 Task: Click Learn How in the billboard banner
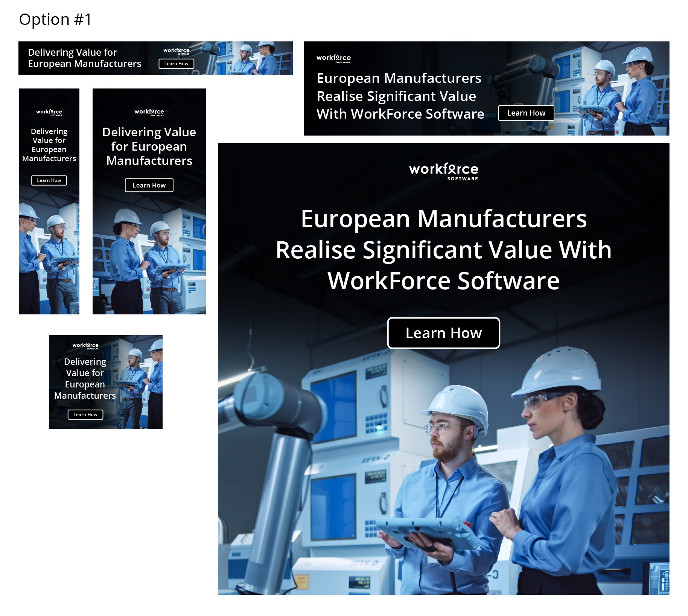tap(526, 113)
